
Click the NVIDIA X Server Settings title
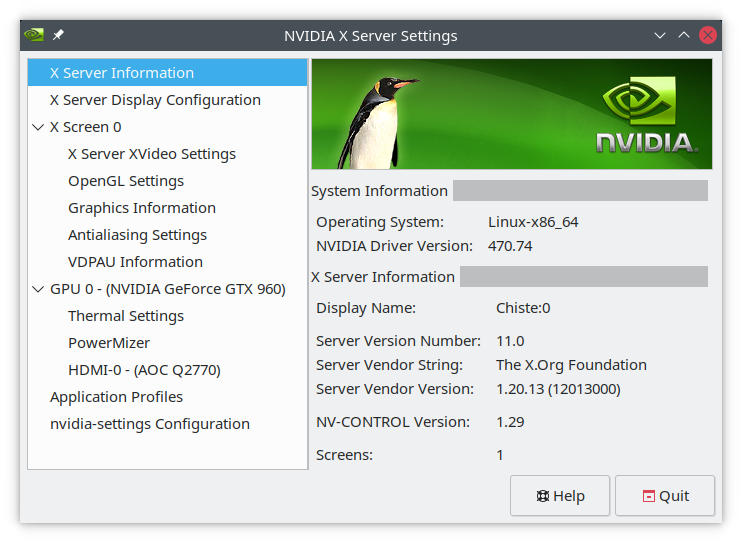click(371, 36)
